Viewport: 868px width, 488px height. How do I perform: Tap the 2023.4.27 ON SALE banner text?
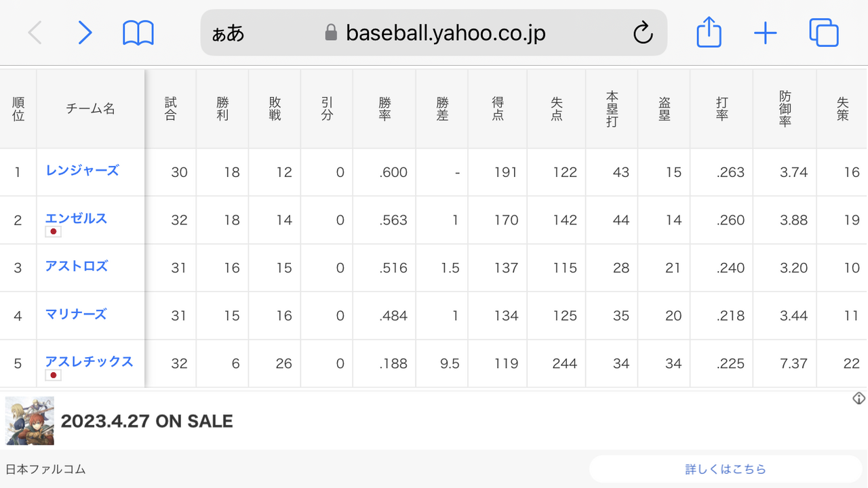pos(146,421)
